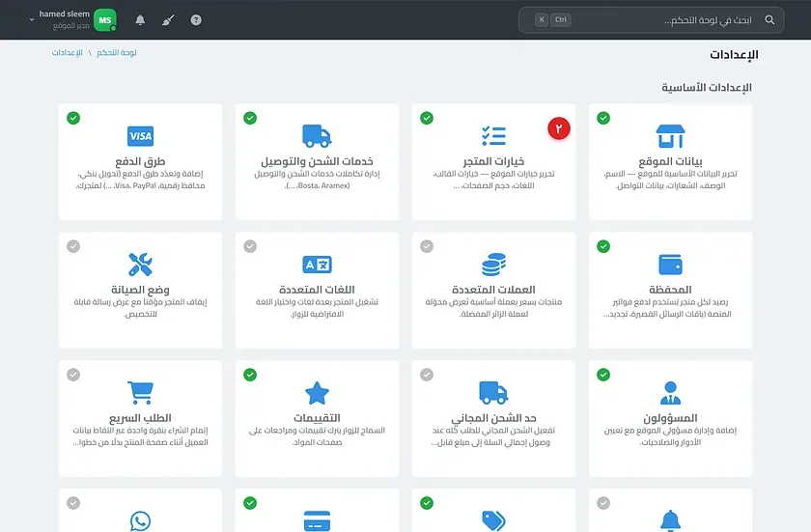This screenshot has height=532, width=811.
Task: Click the truck icon for خدمات الشحن والتوصيل
Action: point(317,136)
